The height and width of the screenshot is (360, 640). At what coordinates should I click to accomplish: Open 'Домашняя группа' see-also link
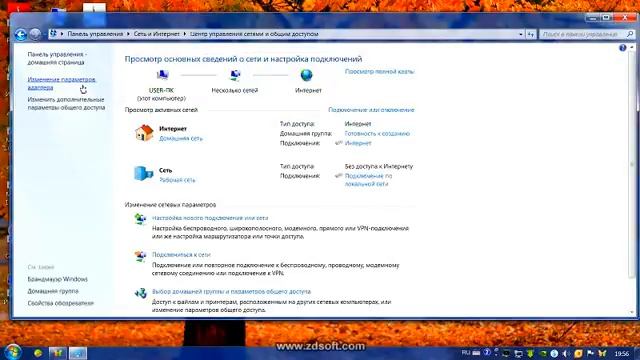coord(53,291)
